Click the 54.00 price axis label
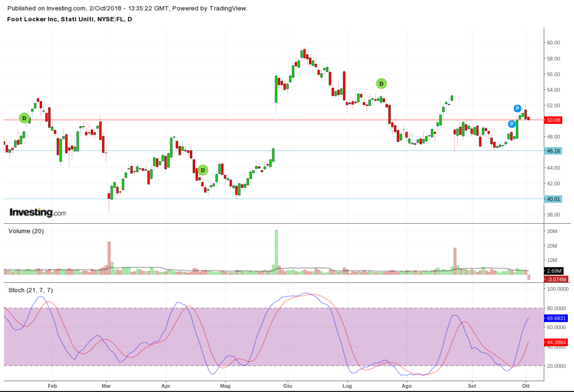This screenshot has height=392, width=574. point(553,90)
